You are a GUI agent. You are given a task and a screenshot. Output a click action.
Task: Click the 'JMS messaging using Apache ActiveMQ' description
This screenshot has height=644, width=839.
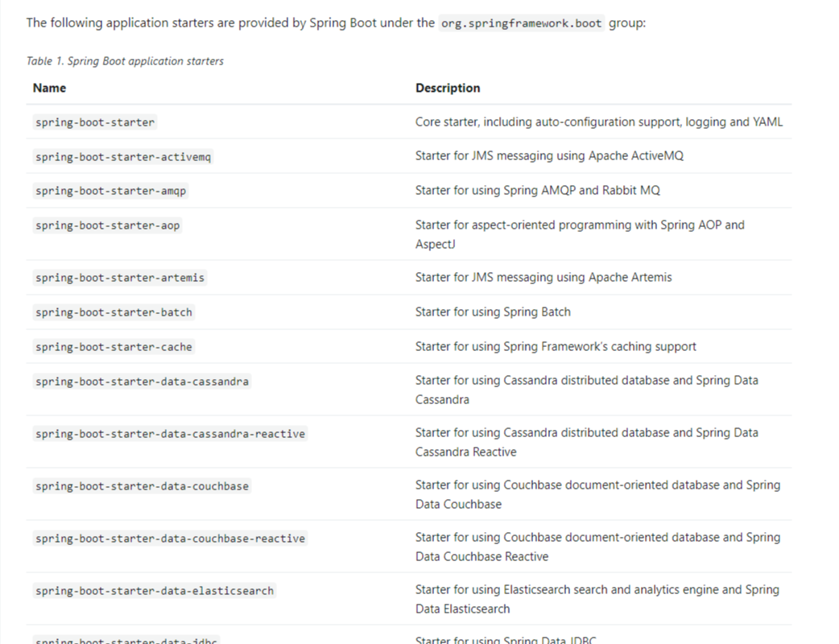click(x=549, y=155)
